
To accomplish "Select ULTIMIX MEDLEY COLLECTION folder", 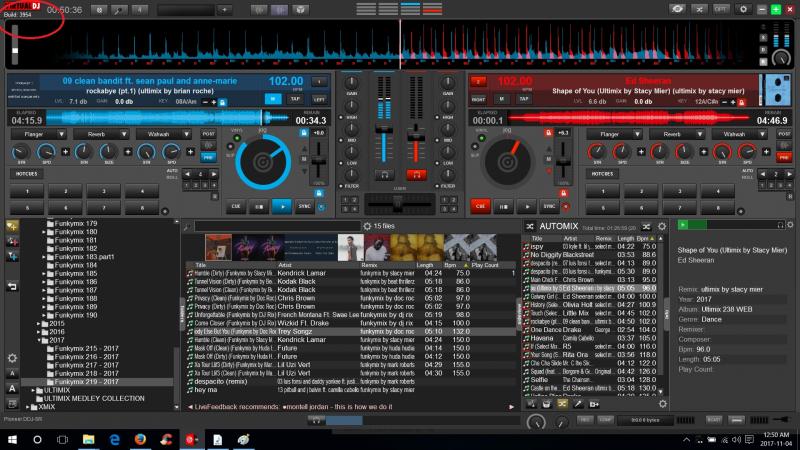I will coord(94,398).
